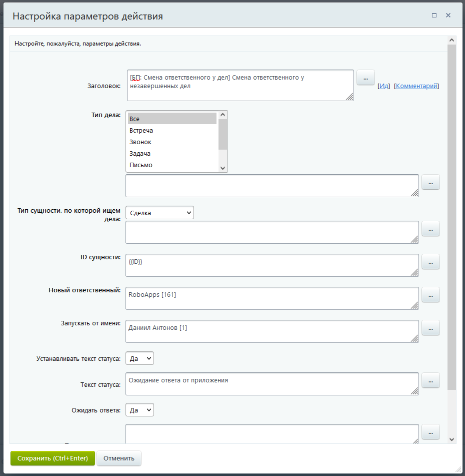Maximize the Настройка параметров действия dialog
The image size is (465, 476).
coord(434,16)
